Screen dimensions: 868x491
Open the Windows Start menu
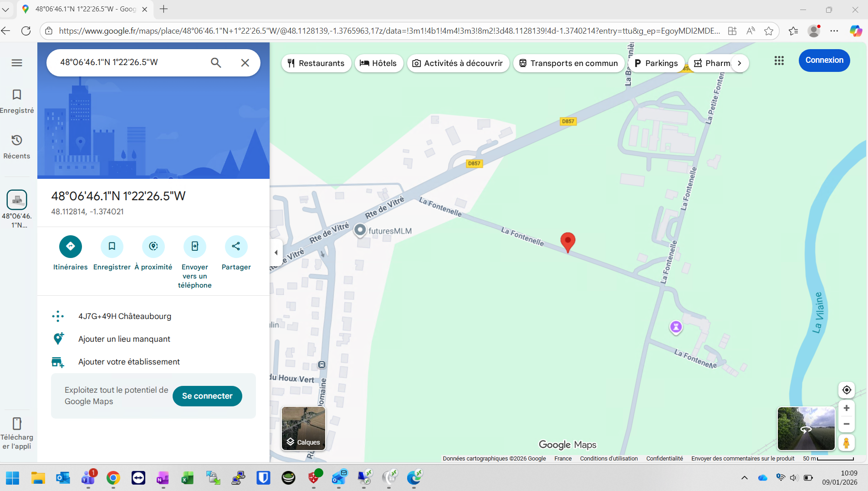coord(12,478)
